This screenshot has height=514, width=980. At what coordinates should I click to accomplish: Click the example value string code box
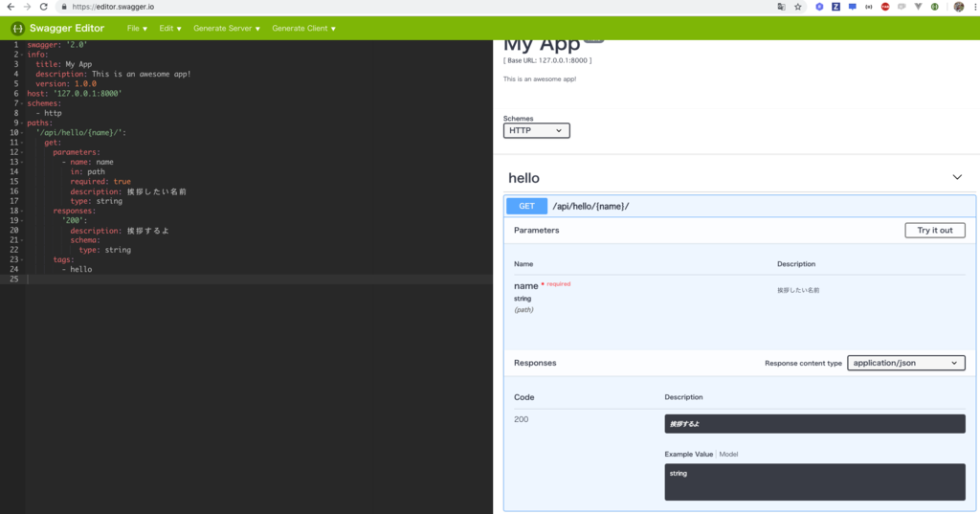(814, 482)
